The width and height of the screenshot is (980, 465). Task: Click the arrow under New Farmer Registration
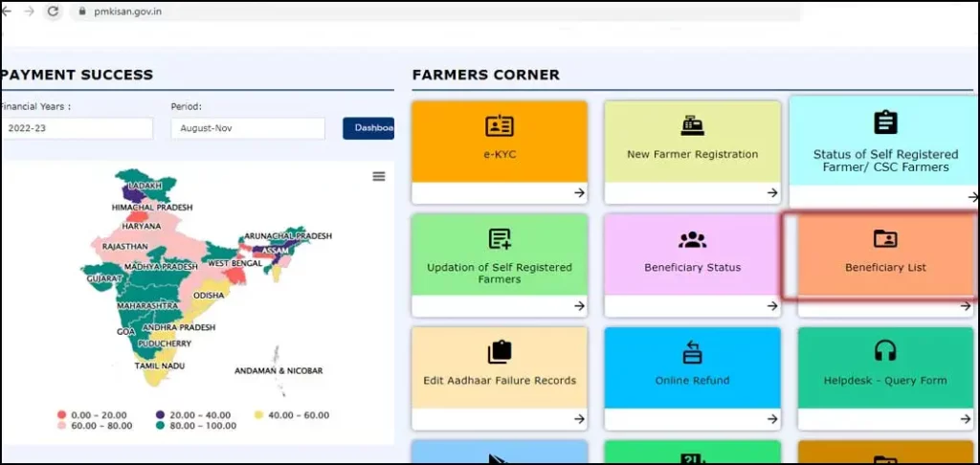click(772, 193)
